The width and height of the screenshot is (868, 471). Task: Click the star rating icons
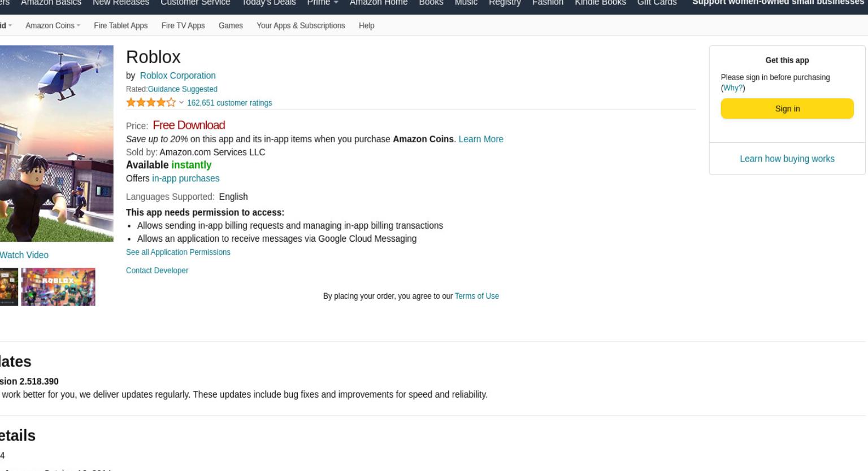point(151,102)
